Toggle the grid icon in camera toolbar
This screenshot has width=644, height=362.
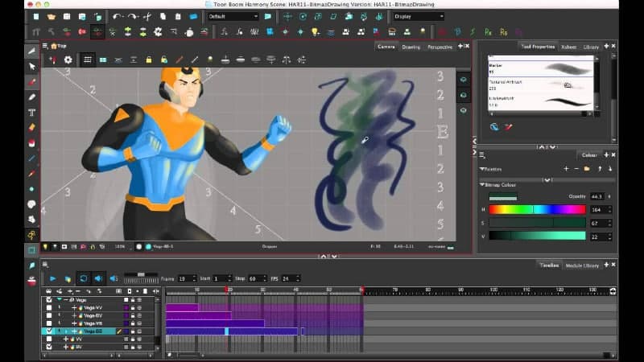tap(88, 60)
